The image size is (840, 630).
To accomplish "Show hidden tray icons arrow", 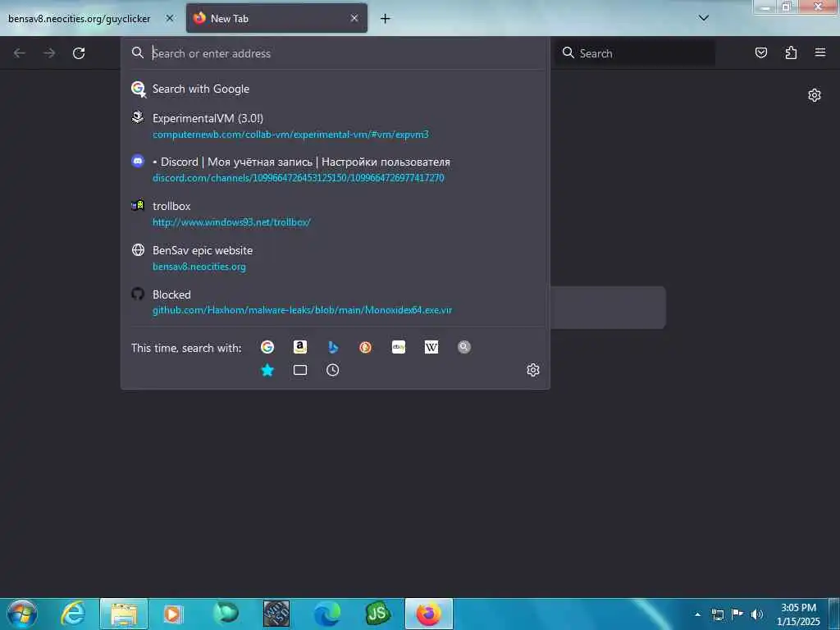I will 697,614.
